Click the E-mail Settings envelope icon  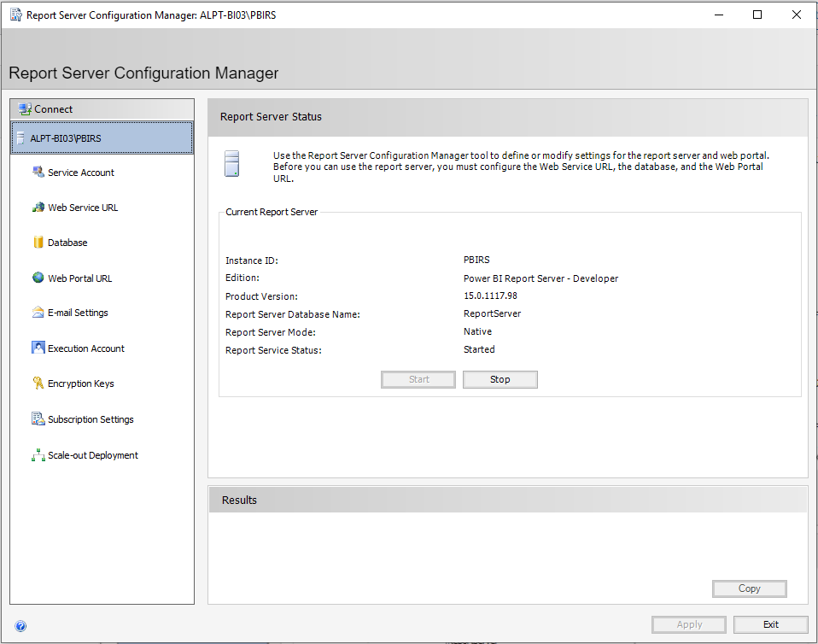38,313
